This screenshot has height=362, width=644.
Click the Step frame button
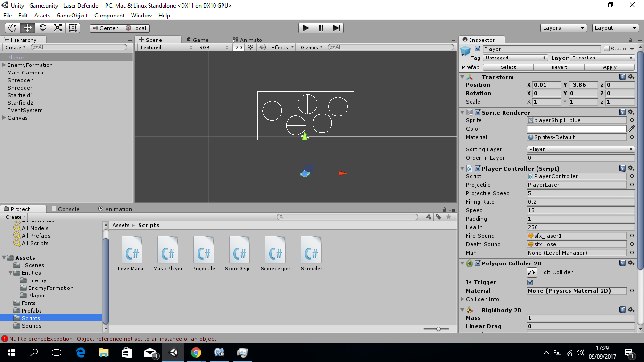(336, 28)
